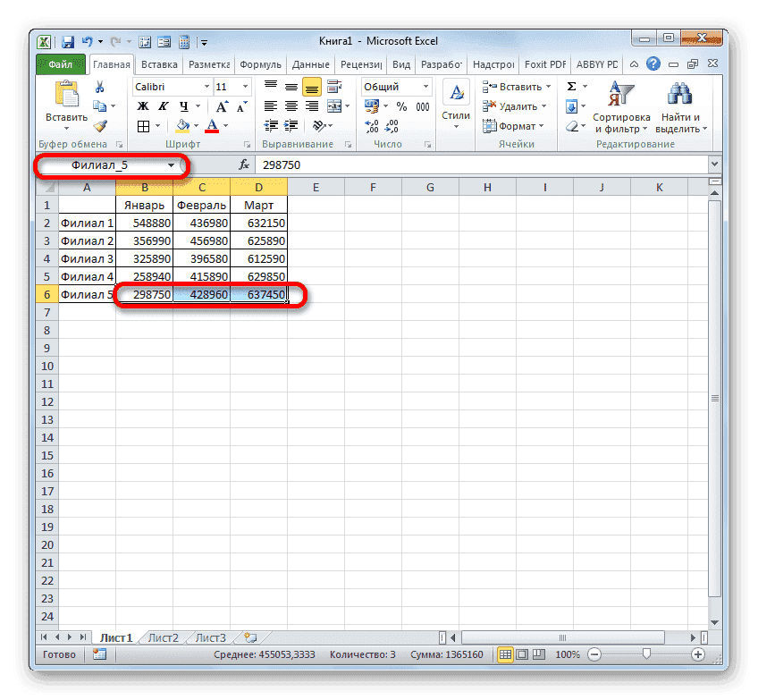The height and width of the screenshot is (700, 758).
Task: Click the Формат button in Ячейки group
Action: [516, 126]
